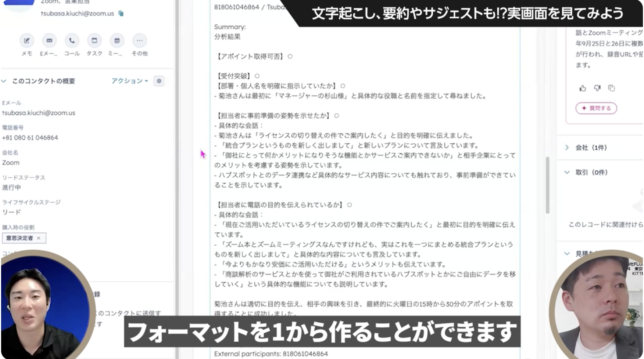Click the ミーティング calendar icon
The width and height of the screenshot is (644, 359).
(x=117, y=41)
